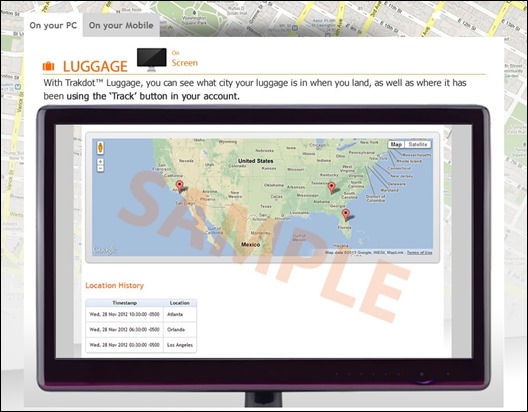Zoom out with the map minus button

(100, 168)
